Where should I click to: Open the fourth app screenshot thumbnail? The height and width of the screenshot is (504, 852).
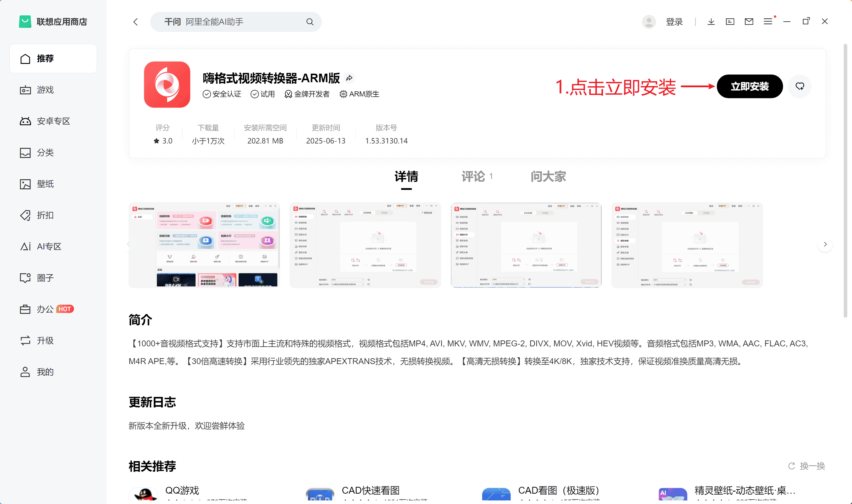(687, 245)
